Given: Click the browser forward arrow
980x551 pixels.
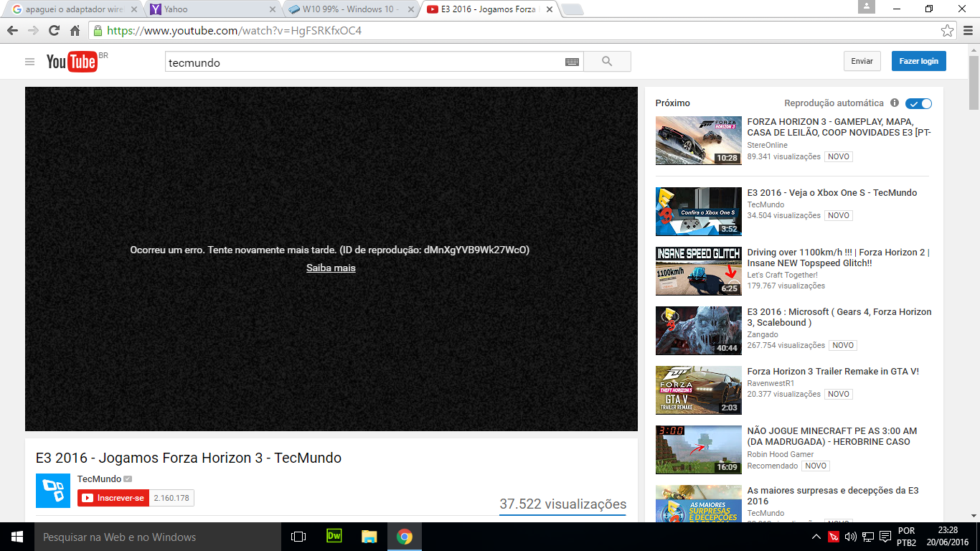Looking at the screenshot, I should coord(33,31).
